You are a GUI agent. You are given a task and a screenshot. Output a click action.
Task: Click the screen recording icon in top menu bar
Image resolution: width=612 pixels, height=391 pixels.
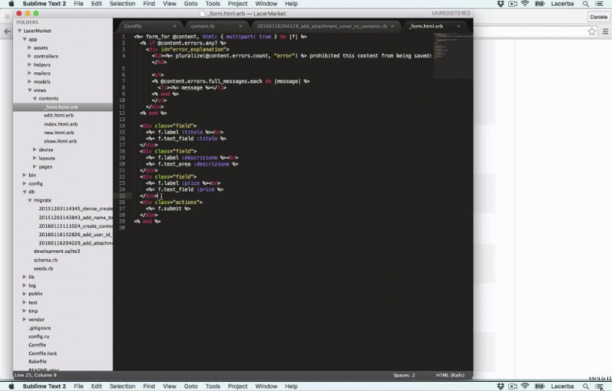tap(513, 4)
